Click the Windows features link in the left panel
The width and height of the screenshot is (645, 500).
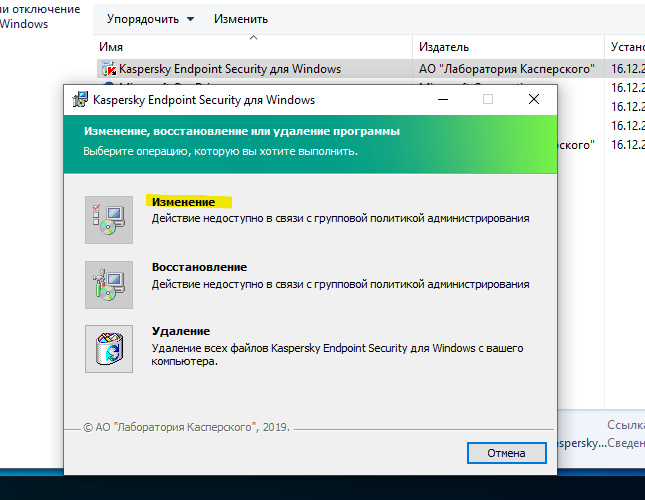pyautogui.click(x=40, y=16)
